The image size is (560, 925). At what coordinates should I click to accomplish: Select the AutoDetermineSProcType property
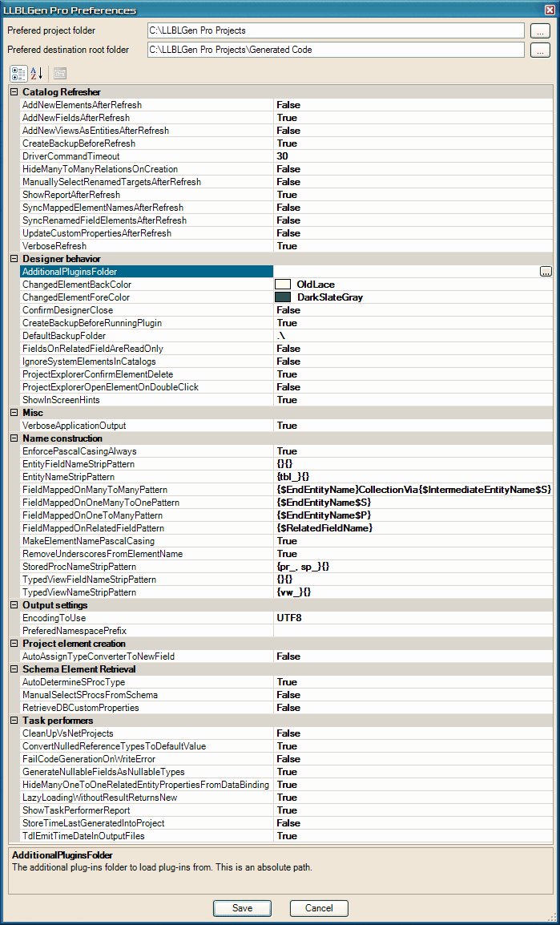(74, 682)
